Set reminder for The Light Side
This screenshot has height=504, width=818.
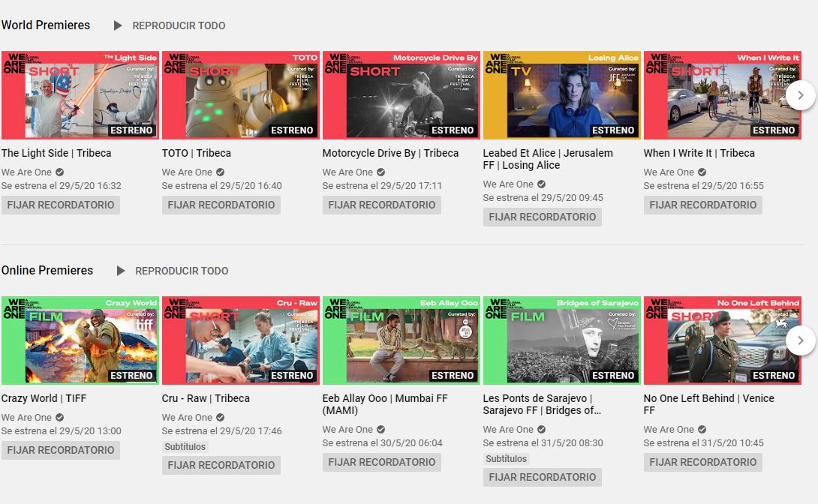click(x=61, y=205)
